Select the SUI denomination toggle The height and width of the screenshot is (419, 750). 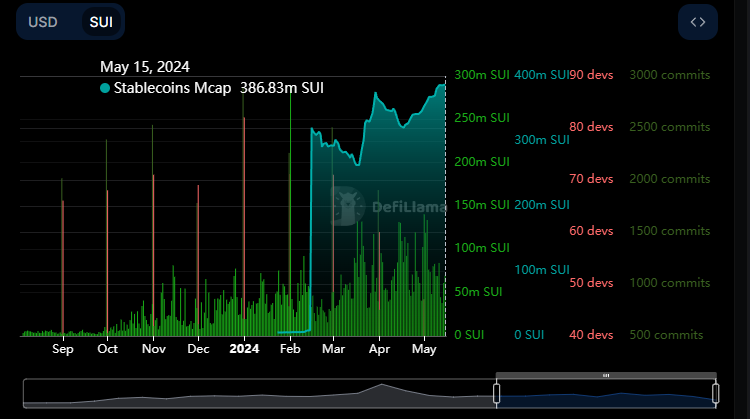tap(101, 21)
